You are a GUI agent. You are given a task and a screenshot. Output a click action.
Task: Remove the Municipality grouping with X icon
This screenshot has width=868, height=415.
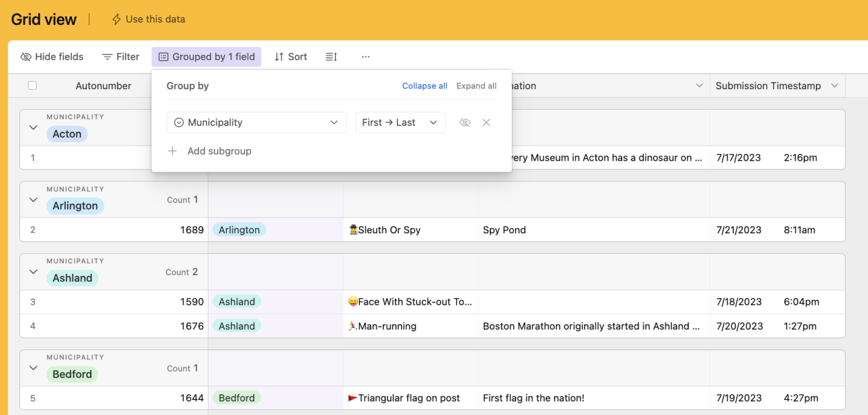pyautogui.click(x=486, y=123)
